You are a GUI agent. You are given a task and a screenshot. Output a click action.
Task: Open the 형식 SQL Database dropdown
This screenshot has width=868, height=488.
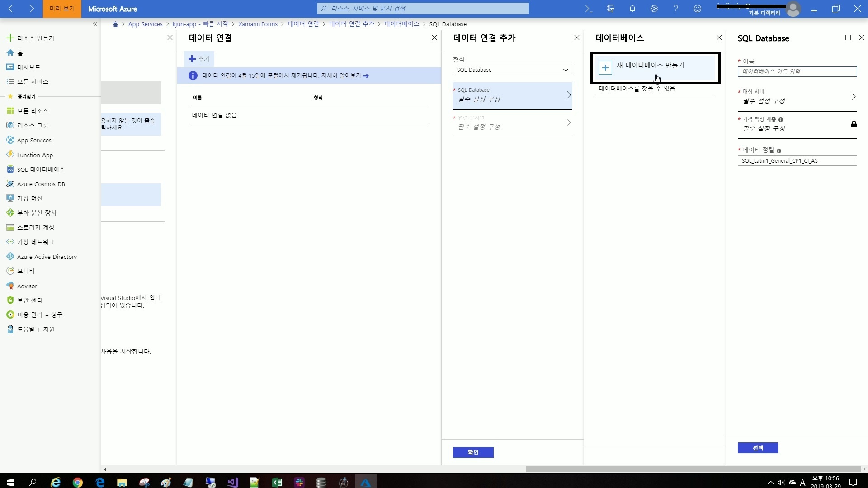point(512,70)
